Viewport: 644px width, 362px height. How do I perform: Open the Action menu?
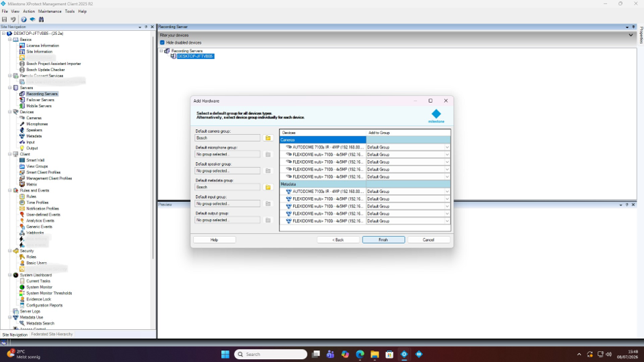pyautogui.click(x=29, y=12)
